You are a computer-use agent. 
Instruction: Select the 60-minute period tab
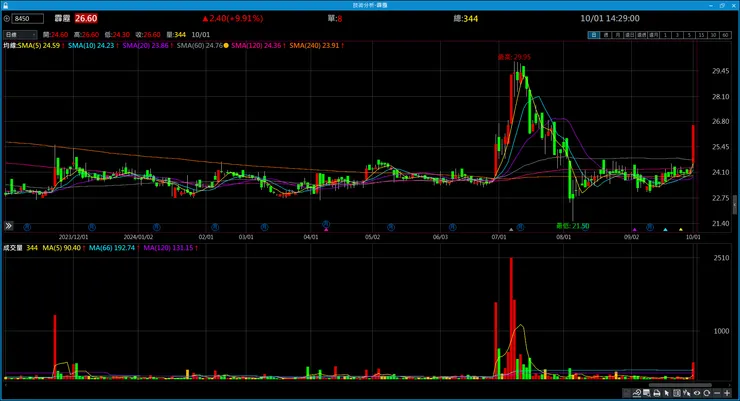725,35
